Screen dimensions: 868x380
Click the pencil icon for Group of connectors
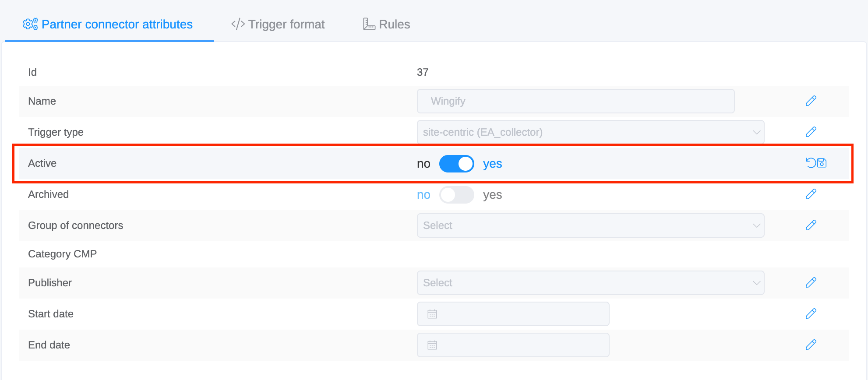point(811,225)
